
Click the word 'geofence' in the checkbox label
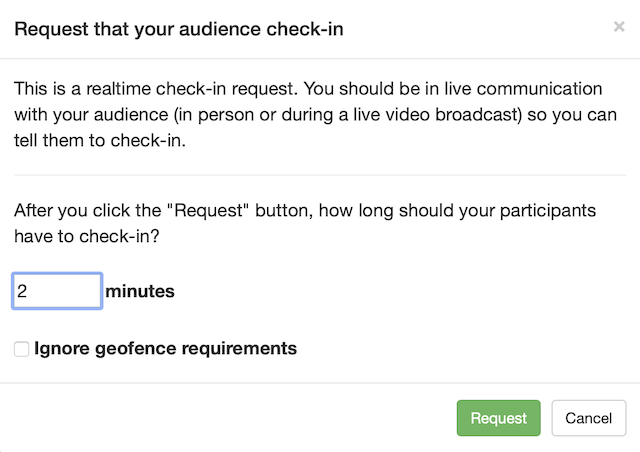pos(135,349)
